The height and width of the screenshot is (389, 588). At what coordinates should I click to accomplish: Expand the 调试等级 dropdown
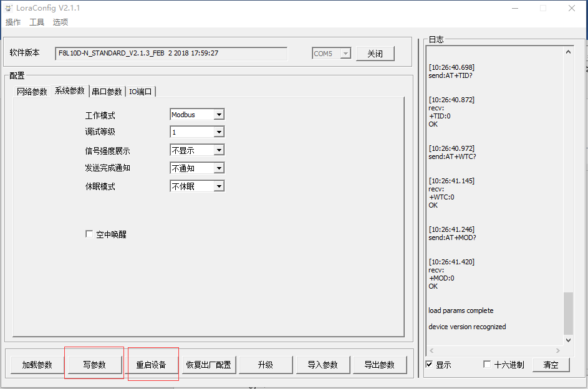tap(219, 132)
